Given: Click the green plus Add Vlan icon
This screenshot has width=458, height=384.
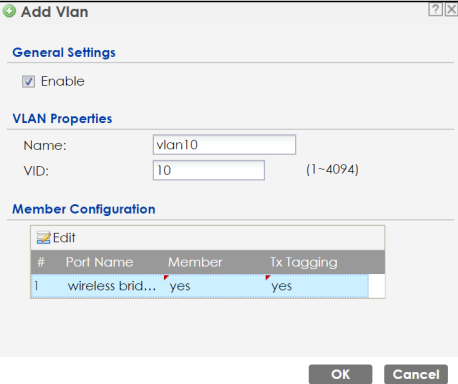Looking at the screenshot, I should (x=9, y=11).
